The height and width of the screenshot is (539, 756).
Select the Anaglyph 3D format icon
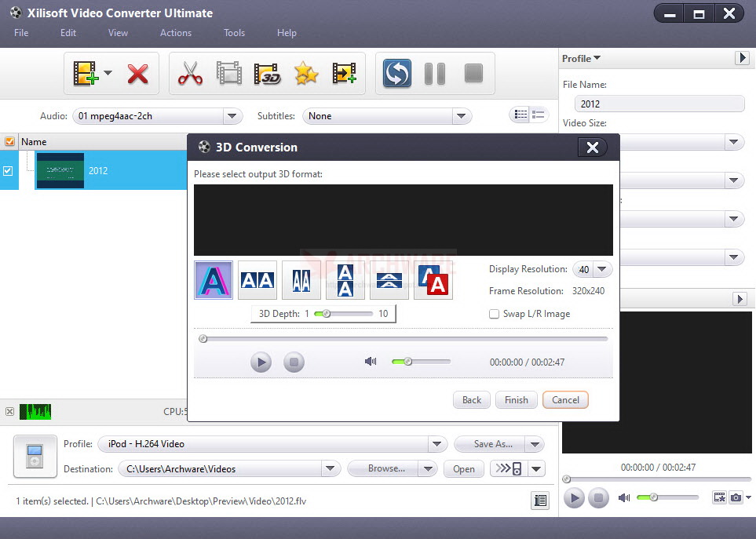pyautogui.click(x=213, y=279)
